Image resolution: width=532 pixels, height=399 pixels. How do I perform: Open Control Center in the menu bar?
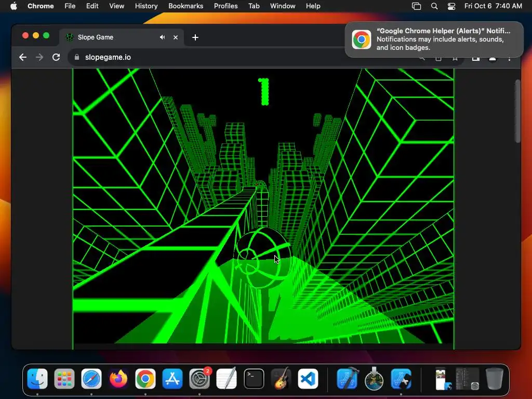click(451, 6)
